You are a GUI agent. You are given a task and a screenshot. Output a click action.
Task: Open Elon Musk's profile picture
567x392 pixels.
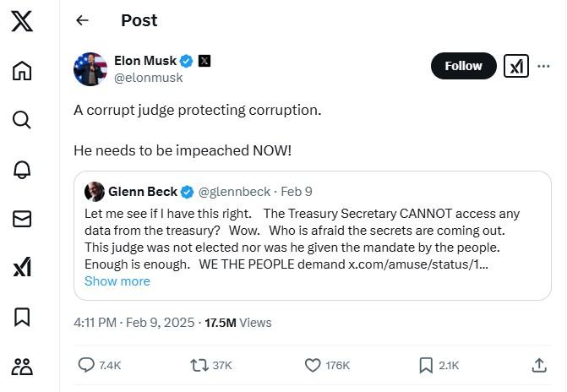point(90,68)
